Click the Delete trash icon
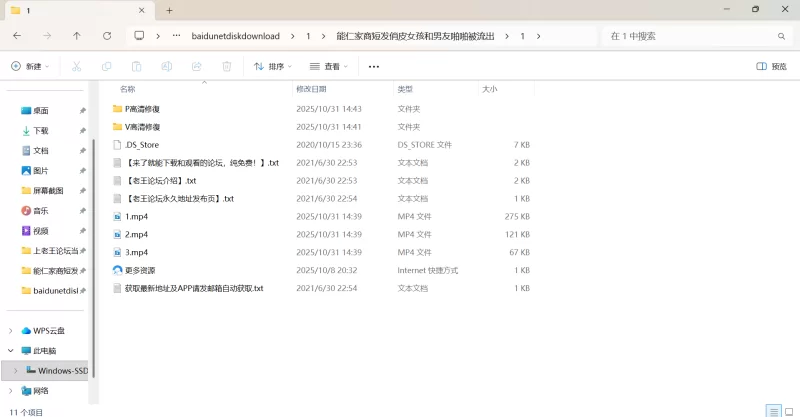800x417 pixels. click(x=227, y=67)
